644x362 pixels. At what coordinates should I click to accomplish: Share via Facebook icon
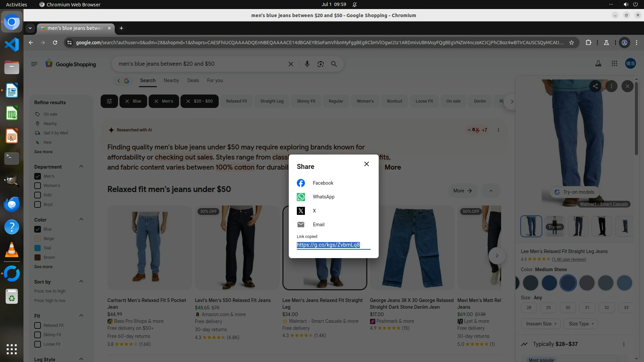301,183
